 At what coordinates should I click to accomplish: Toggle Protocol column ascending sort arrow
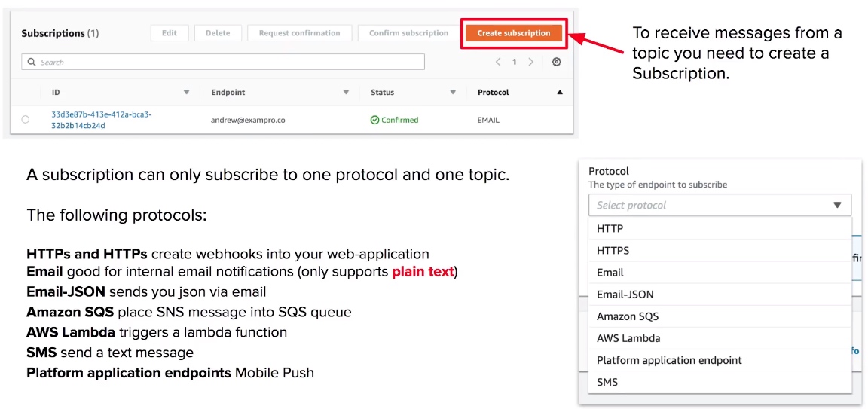[560, 93]
